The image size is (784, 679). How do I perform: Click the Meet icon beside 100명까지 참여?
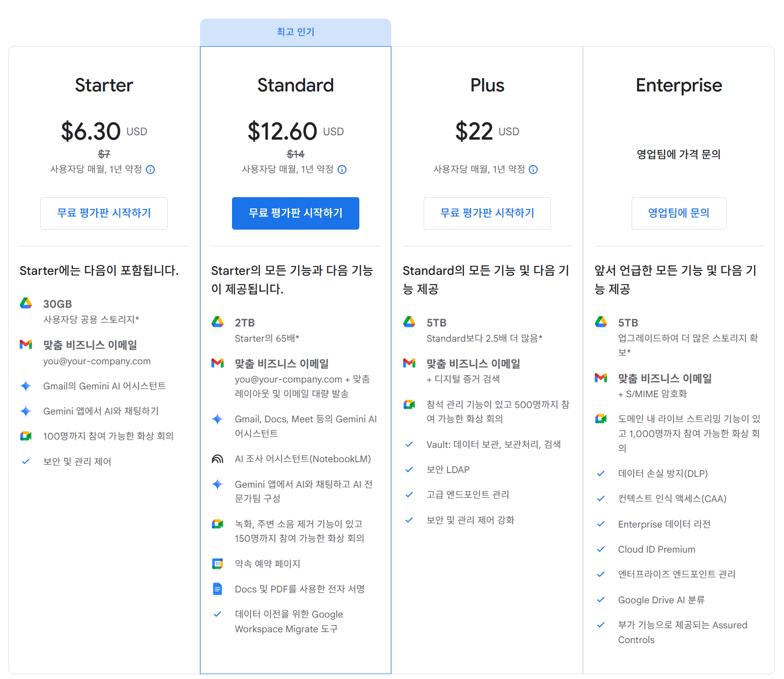pyautogui.click(x=26, y=436)
